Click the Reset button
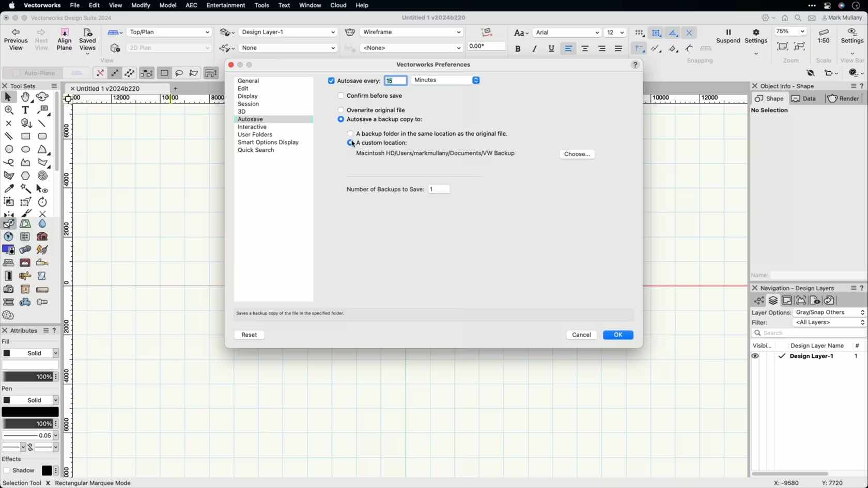868x488 pixels. (249, 335)
